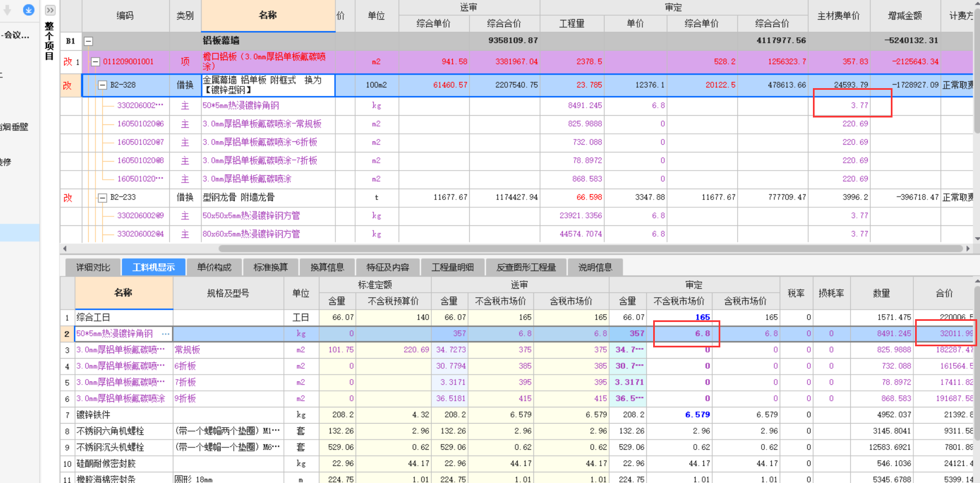The image size is (980, 483).
Task: Switch to the 反查图形工程量 tab
Action: click(x=526, y=267)
